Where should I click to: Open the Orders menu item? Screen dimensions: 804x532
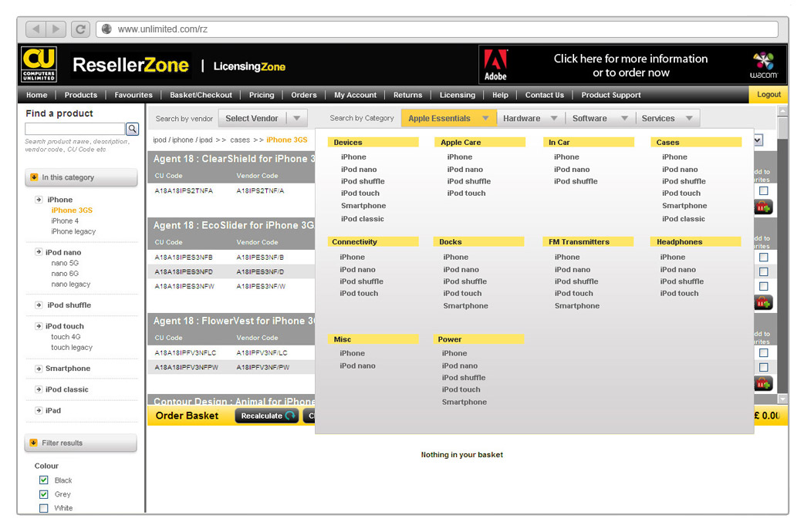pyautogui.click(x=304, y=95)
